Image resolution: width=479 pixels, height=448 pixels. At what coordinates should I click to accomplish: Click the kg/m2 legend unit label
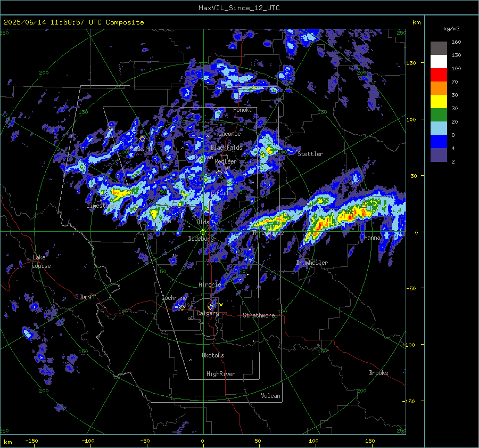[x=451, y=29]
